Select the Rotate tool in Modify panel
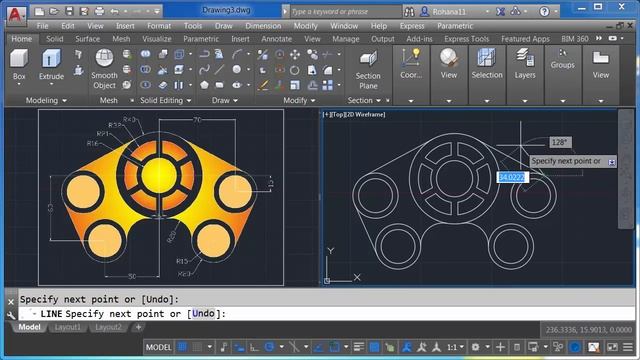The height and width of the screenshot is (360, 640). (295, 70)
